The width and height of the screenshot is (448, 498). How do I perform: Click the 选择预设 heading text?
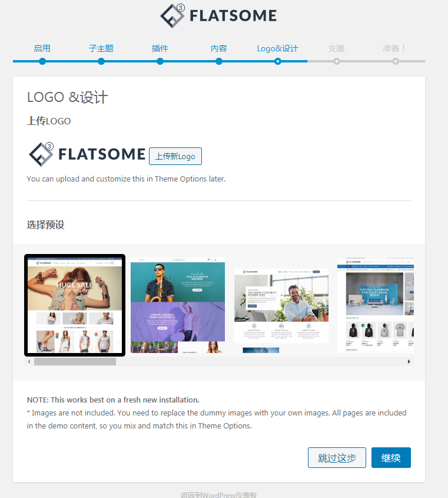click(46, 225)
